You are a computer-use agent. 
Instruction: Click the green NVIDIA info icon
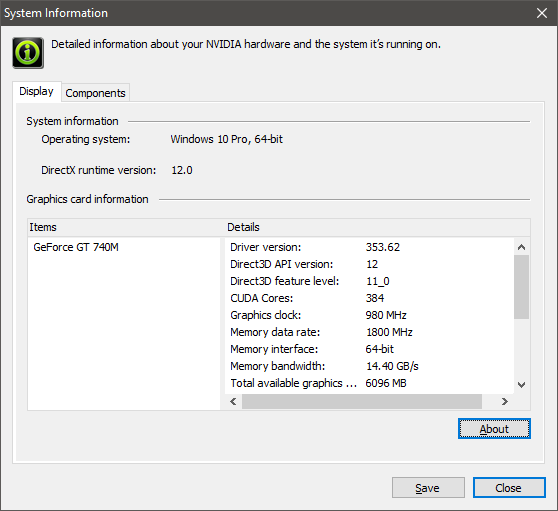click(x=28, y=53)
